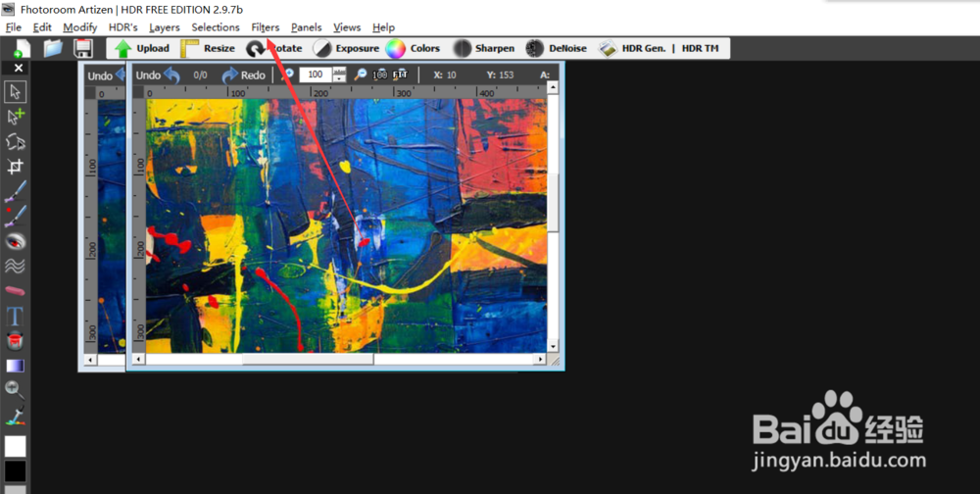Select the Text tool
Viewport: 980px width, 494px height.
(15, 316)
